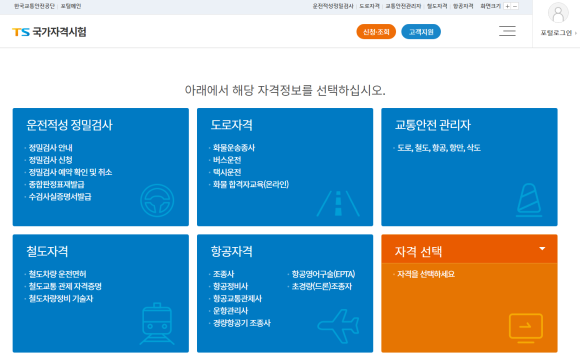Viewport: 580px width, 364px height.
Task: Click 운항관리사 link
Action: [x=230, y=311]
